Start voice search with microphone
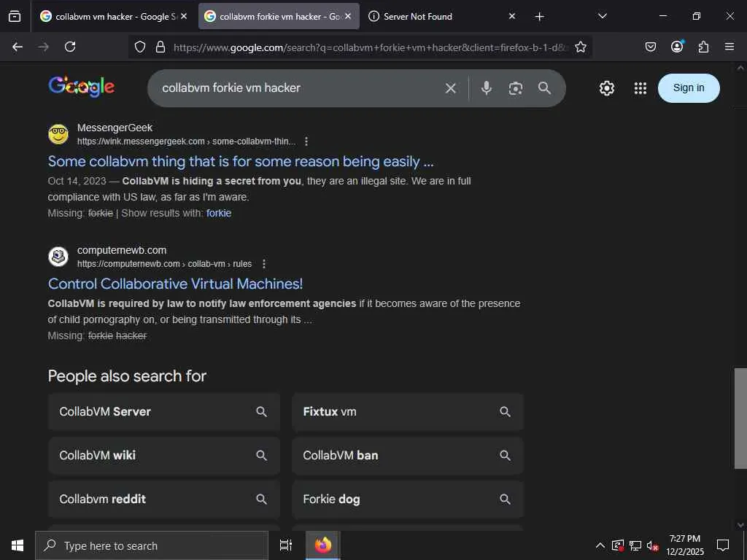747x560 pixels. coord(486,88)
